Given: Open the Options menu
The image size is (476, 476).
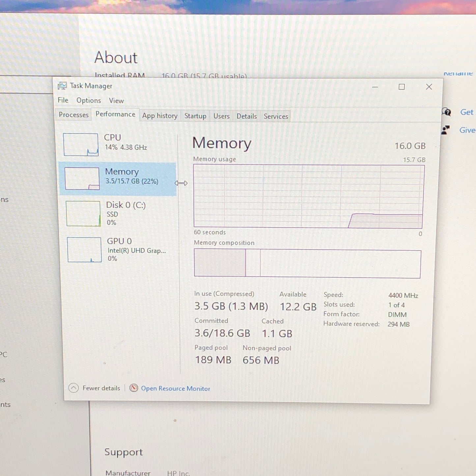Looking at the screenshot, I should pos(89,100).
